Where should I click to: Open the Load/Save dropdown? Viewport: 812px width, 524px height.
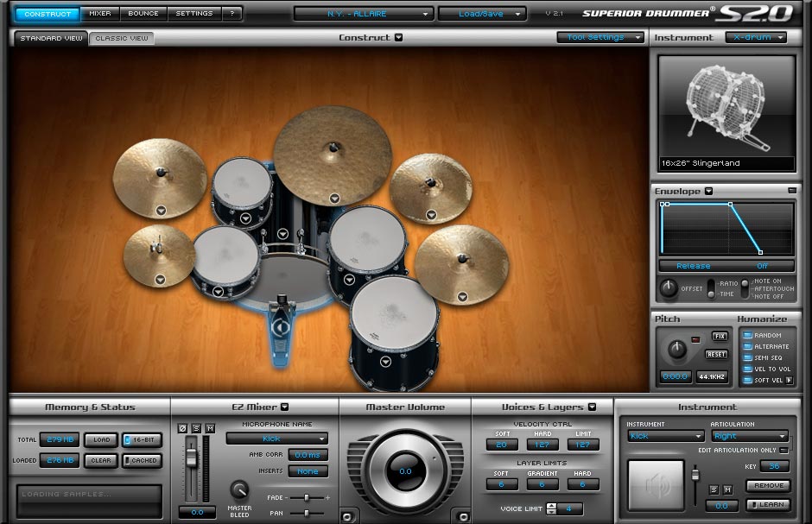482,14
